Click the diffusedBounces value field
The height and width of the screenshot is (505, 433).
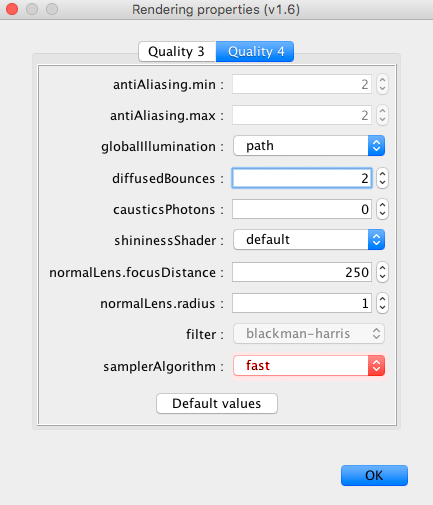pyautogui.click(x=302, y=178)
